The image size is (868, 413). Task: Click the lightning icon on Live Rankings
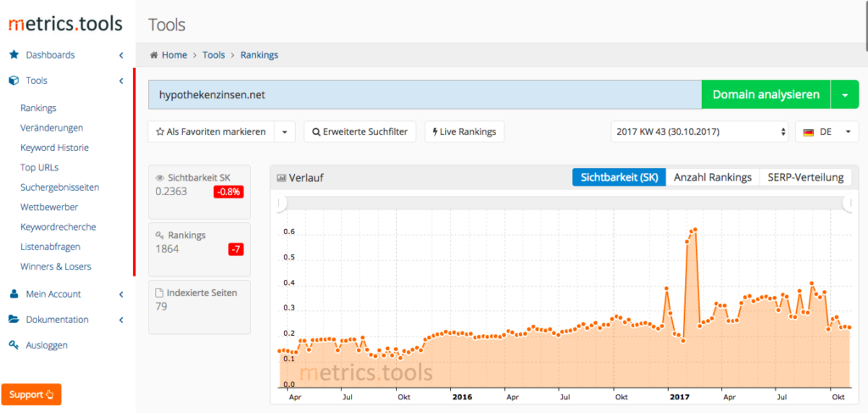pyautogui.click(x=435, y=132)
